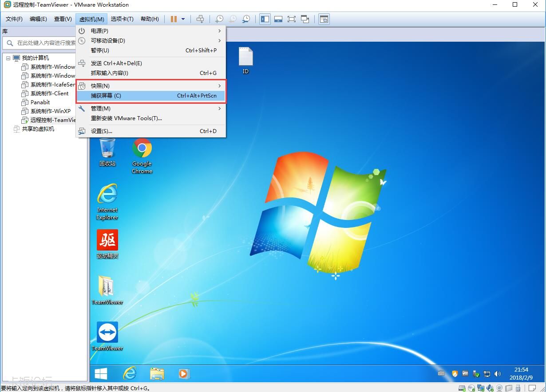Open File Explorer from guest taskbar

(x=157, y=374)
